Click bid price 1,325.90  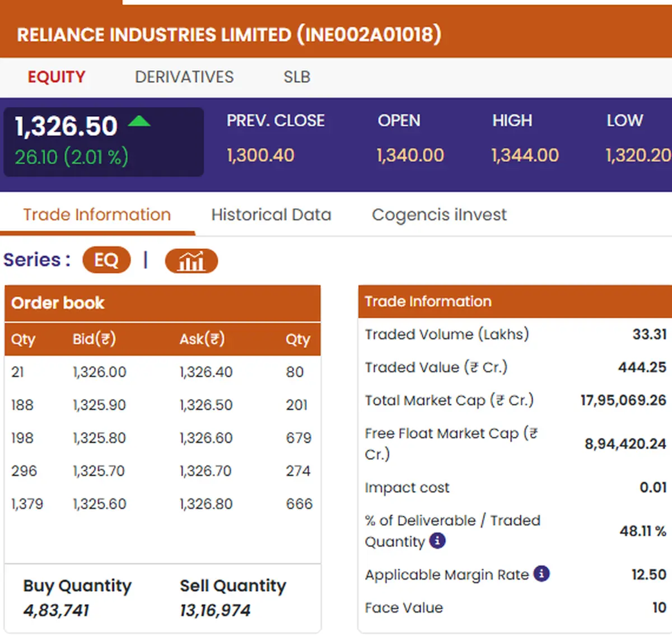(100, 405)
